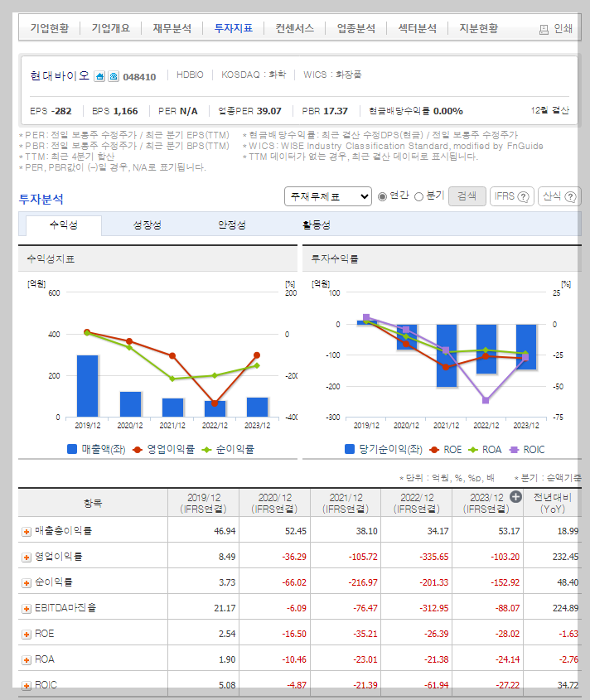590x700 pixels.
Task: Click the 투자수익률 chart heading
Action: (x=335, y=259)
